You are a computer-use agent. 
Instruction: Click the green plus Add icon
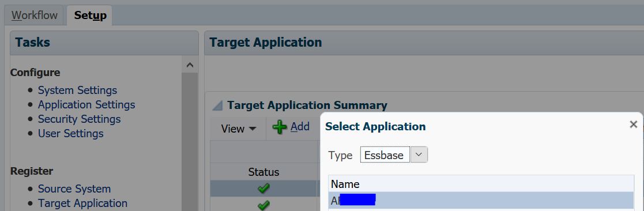(280, 127)
